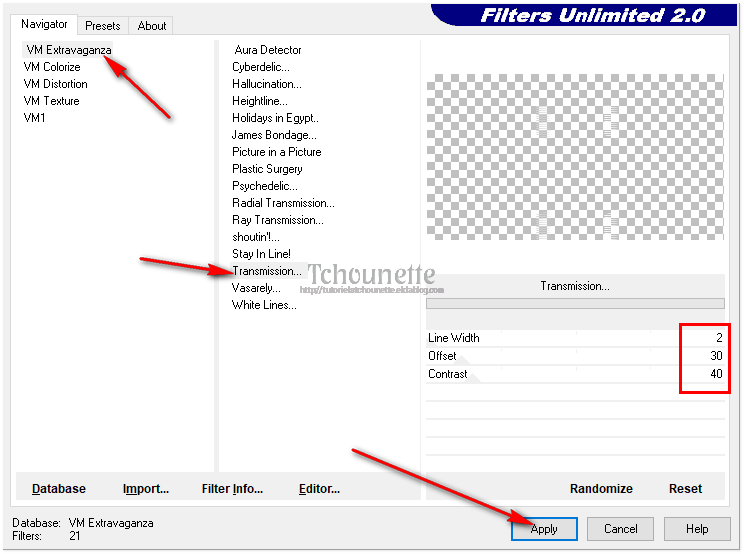Choose the Aura Detector filter
The width and height of the screenshot is (744, 554).
(267, 50)
